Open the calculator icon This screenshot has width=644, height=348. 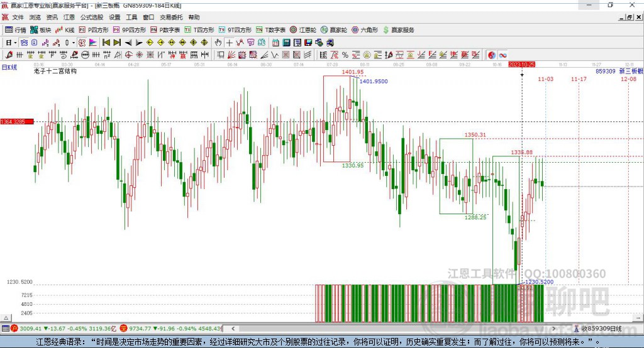coord(286,43)
